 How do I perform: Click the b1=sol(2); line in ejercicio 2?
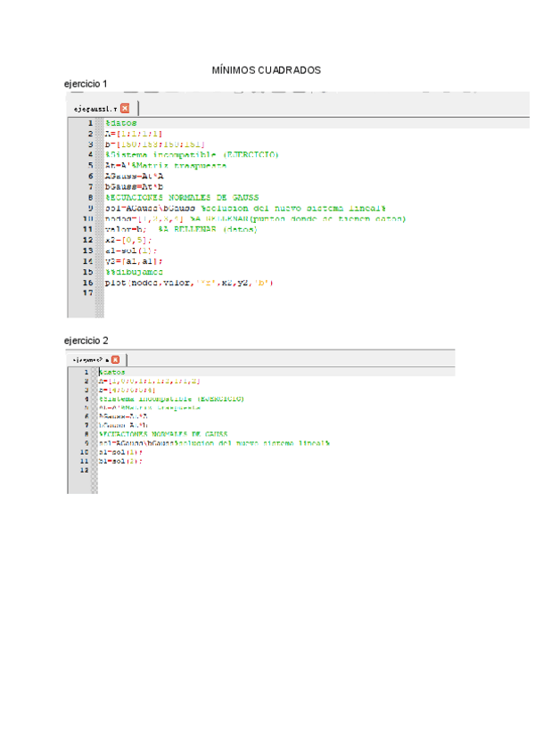click(119, 461)
